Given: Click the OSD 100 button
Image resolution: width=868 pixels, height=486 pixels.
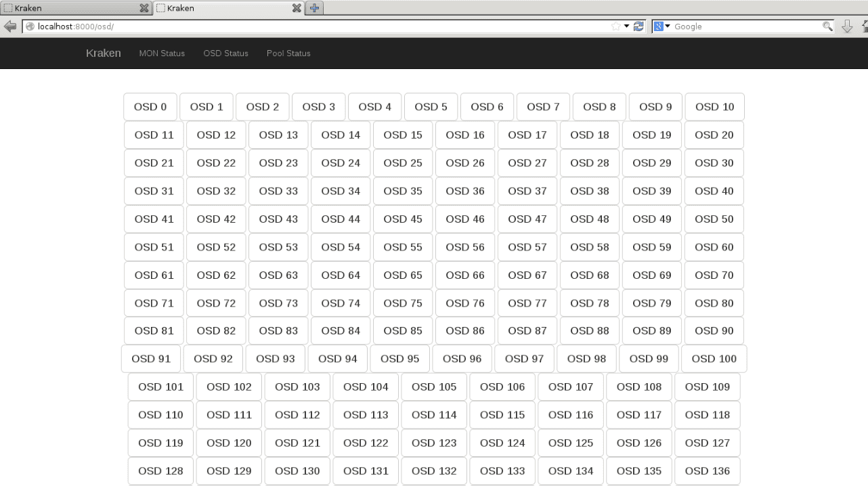Looking at the screenshot, I should coord(714,359).
